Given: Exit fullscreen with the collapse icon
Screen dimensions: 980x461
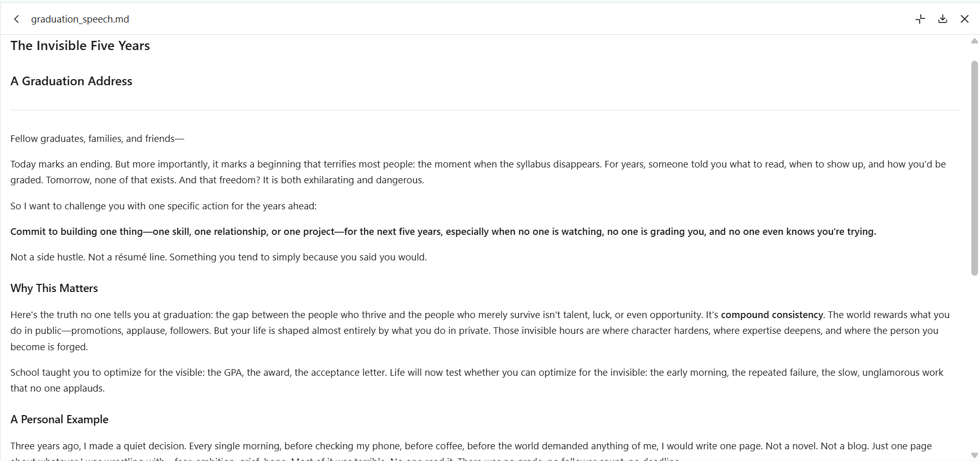Looking at the screenshot, I should click(x=920, y=19).
